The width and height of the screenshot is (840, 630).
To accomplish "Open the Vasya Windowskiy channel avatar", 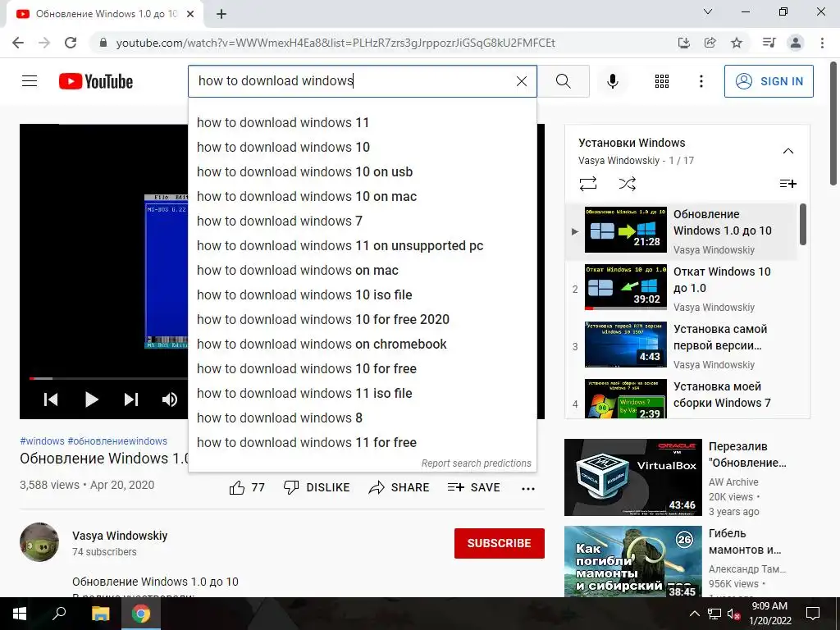I will point(39,542).
